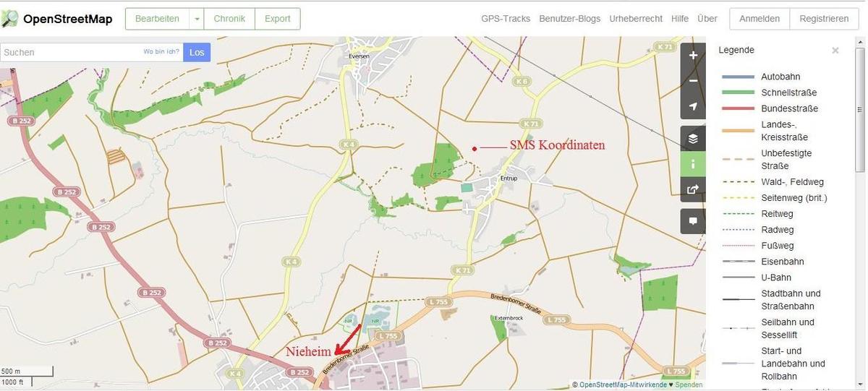Show my location with arrow icon
Viewport: 868px width, 391px height.
click(693, 106)
